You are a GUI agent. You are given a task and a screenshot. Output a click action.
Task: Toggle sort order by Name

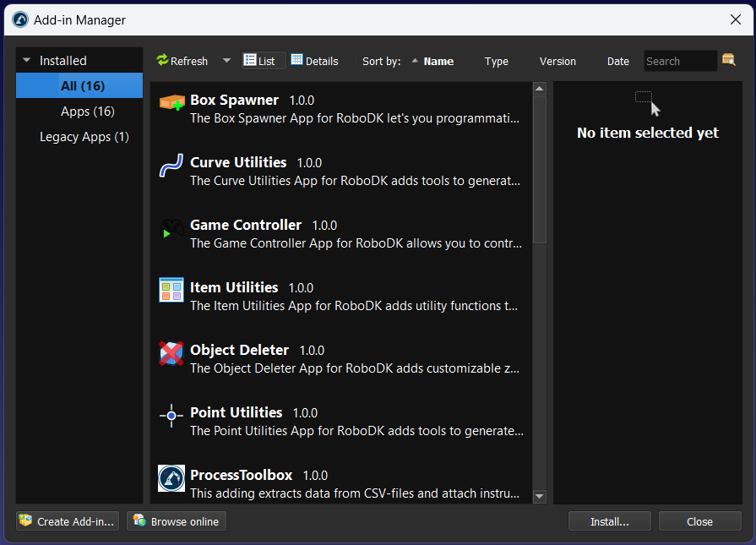point(433,61)
